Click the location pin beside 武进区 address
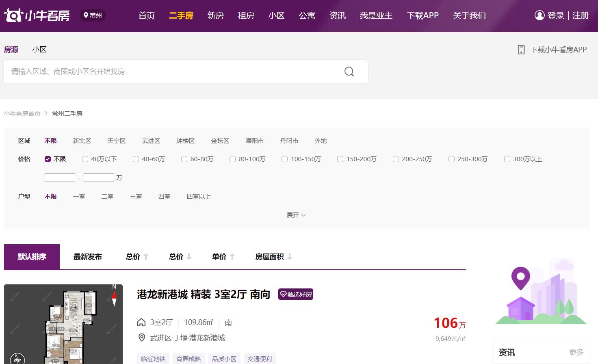Viewport: 598px width, 364px height. click(x=142, y=338)
